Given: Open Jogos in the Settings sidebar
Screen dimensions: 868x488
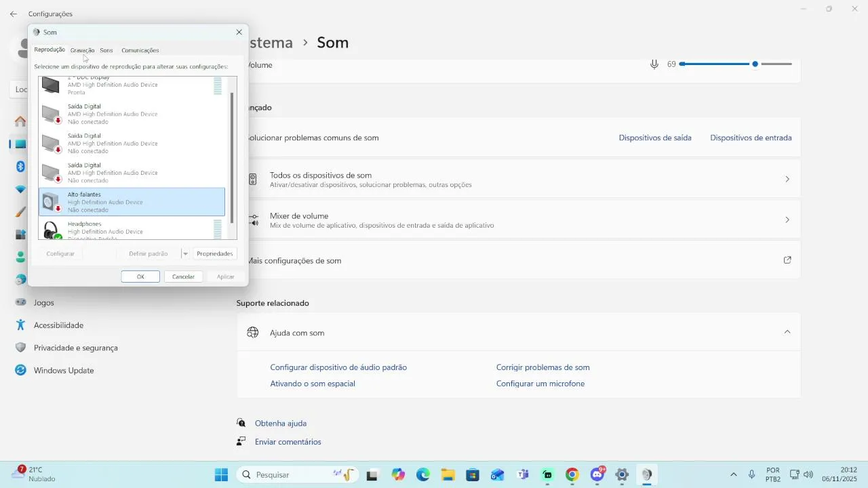Looking at the screenshot, I should 44,302.
